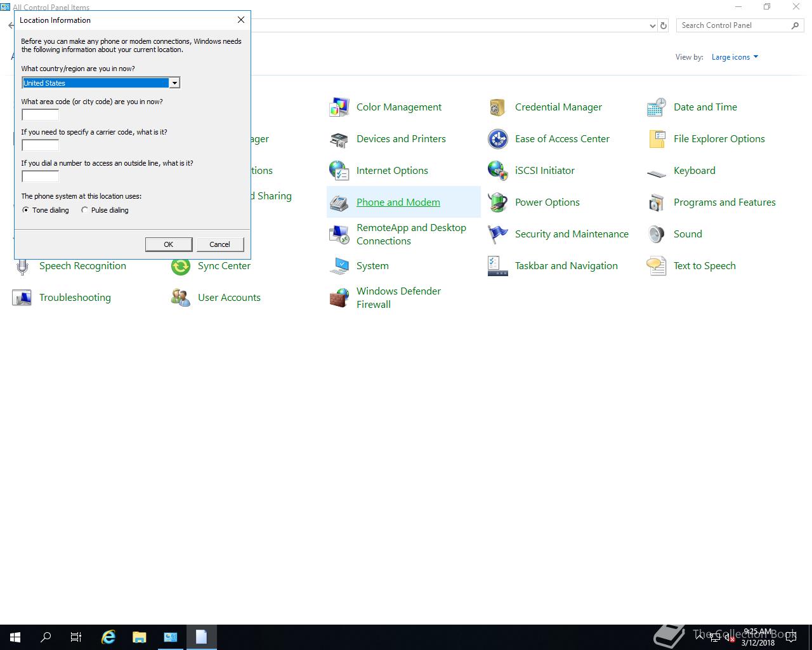Open the User Accounts icon
This screenshot has height=650, width=812.
181,298
